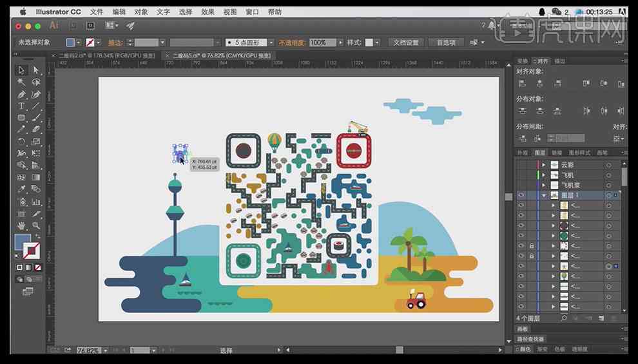Click the target circle of 云彩 layer

(609, 165)
